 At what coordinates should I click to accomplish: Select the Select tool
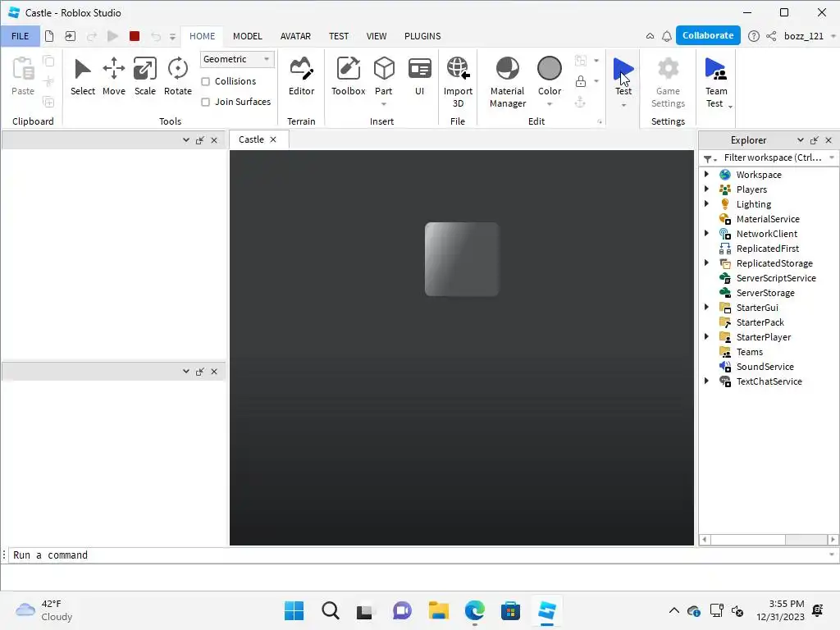tap(83, 76)
